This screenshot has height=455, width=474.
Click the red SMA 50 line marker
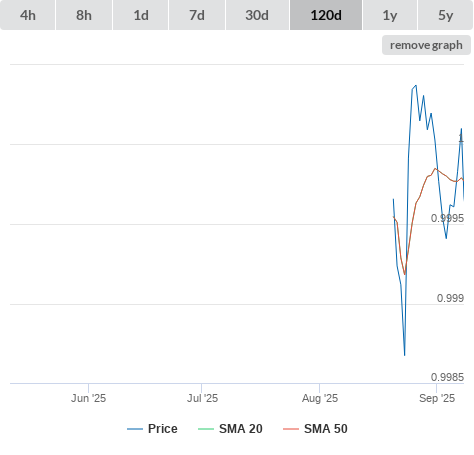[x=291, y=429]
